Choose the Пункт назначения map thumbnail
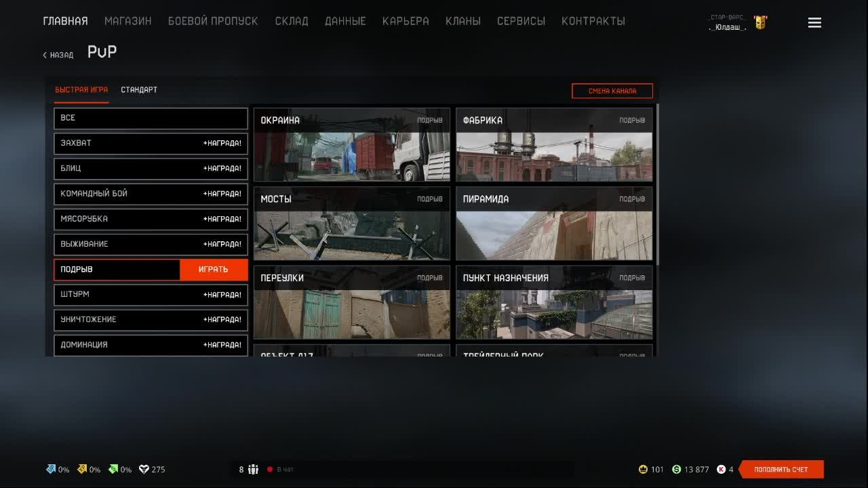The width and height of the screenshot is (868, 488). click(x=554, y=302)
